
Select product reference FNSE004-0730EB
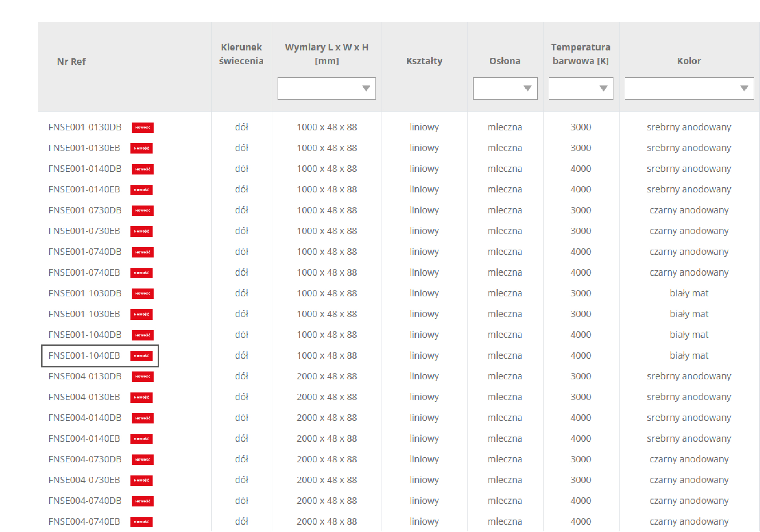[x=84, y=481]
